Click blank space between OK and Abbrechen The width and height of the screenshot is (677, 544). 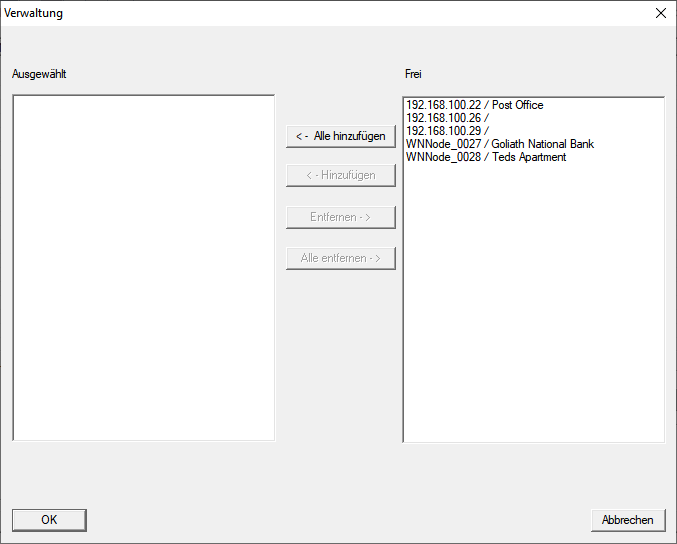(338, 520)
